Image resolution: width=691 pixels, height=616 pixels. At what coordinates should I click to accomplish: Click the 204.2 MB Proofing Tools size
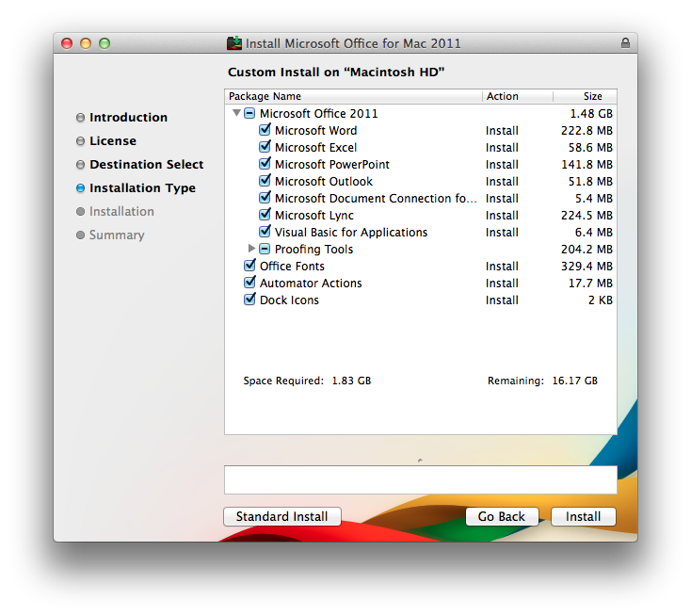pyautogui.click(x=587, y=250)
